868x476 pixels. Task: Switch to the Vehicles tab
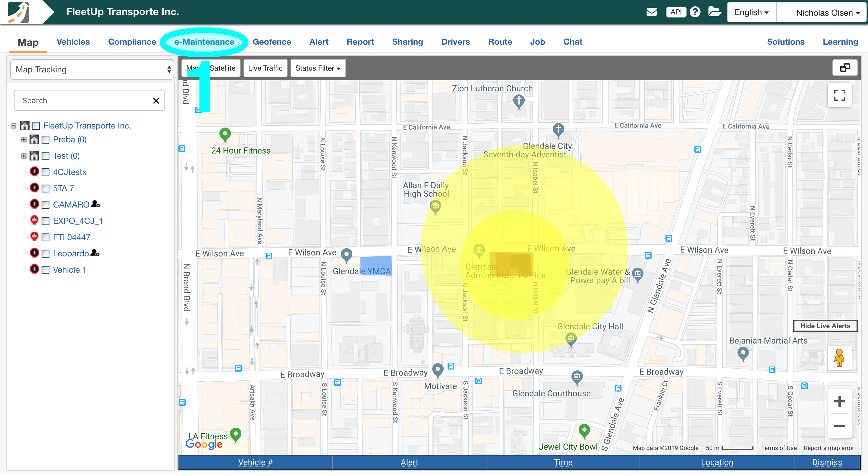pos(73,42)
